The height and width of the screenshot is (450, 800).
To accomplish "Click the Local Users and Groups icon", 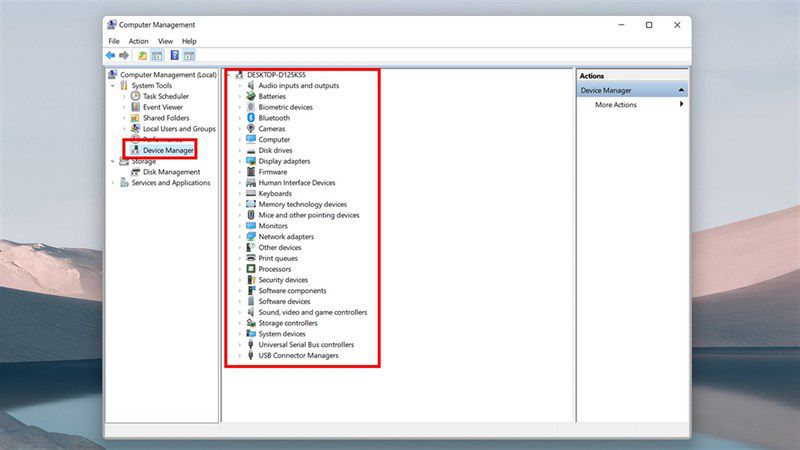I will point(135,129).
